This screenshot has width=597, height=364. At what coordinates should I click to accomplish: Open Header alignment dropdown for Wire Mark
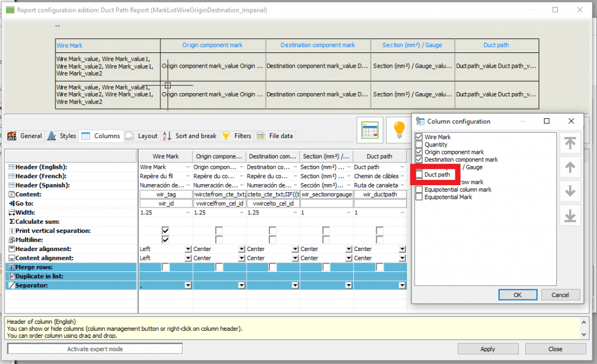tap(188, 249)
